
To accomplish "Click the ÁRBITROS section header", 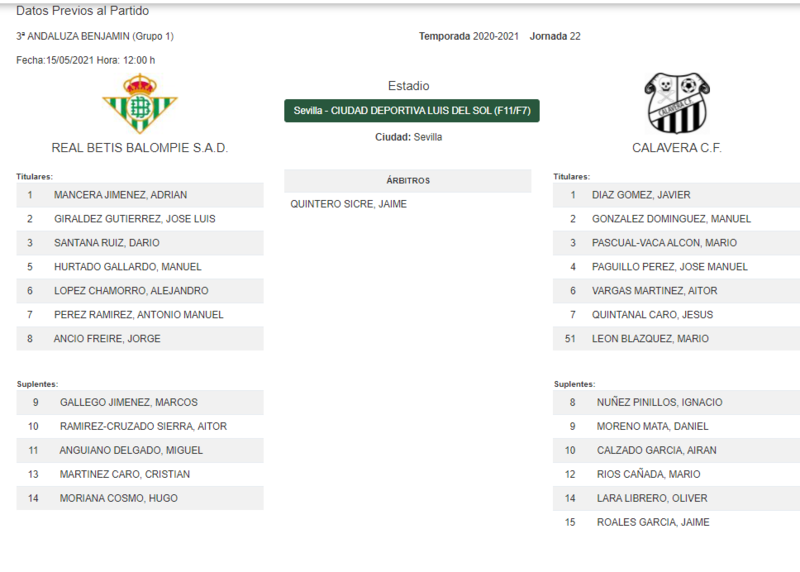I will [408, 181].
